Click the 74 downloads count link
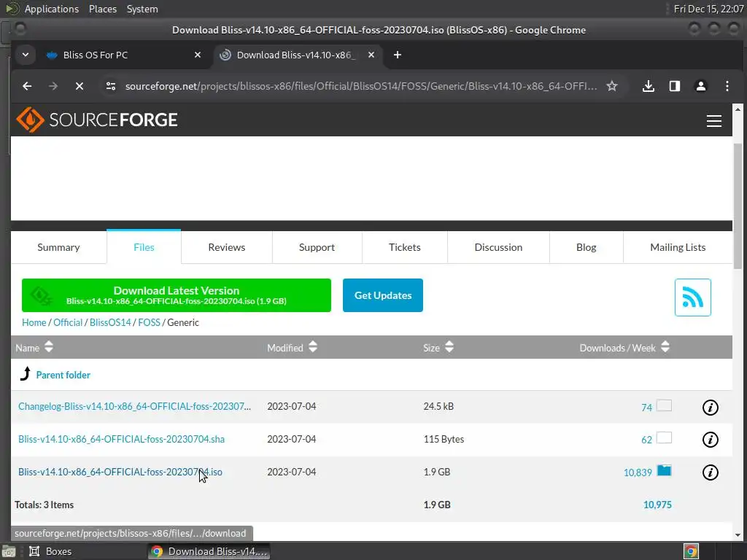This screenshot has width=747, height=560. coord(646,408)
